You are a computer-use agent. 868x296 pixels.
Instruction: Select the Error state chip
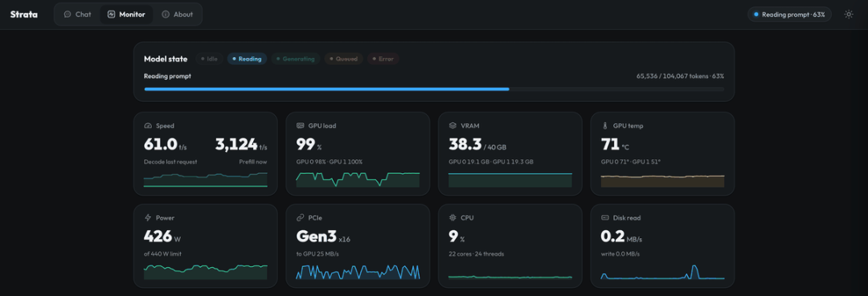(x=383, y=59)
